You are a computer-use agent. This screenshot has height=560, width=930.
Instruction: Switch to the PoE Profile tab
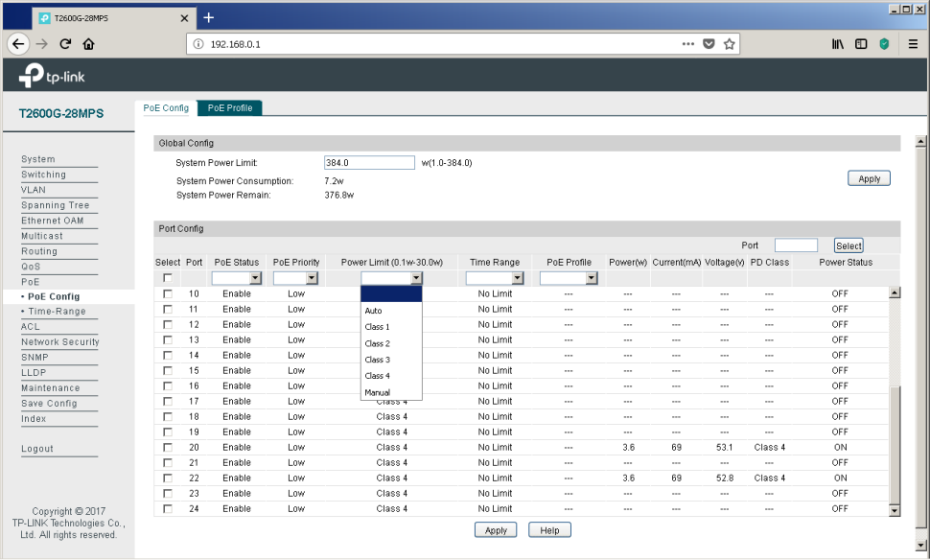pos(230,108)
